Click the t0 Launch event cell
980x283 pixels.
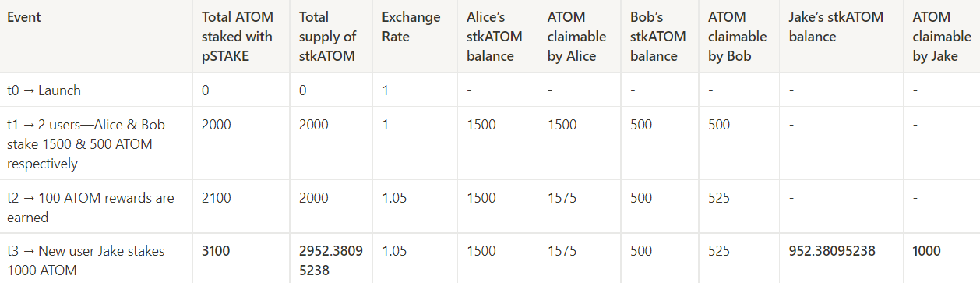[44, 90]
